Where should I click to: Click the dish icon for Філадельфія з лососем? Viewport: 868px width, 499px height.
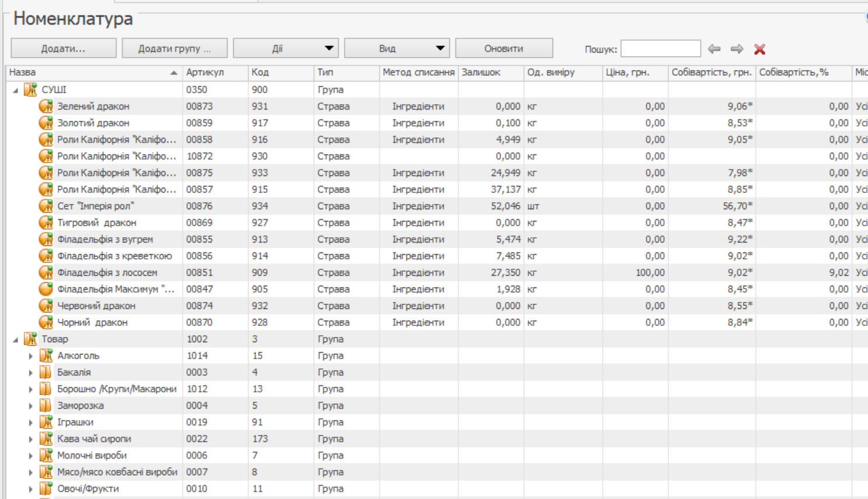[46, 272]
